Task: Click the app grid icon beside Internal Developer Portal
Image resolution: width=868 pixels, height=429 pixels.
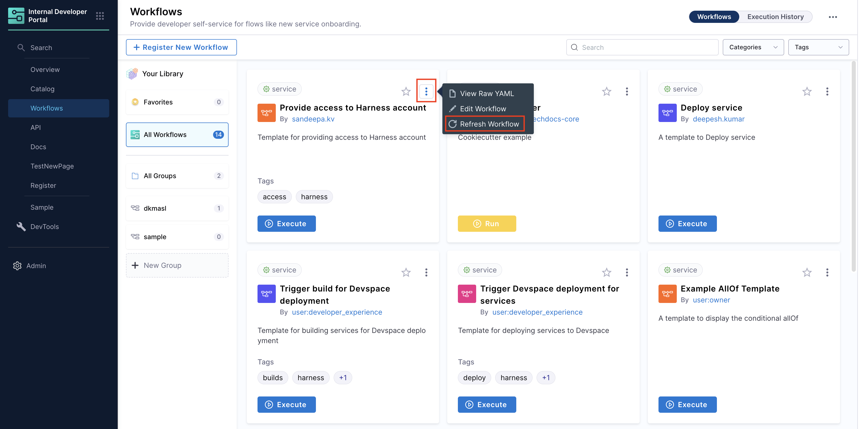Action: pyautogui.click(x=100, y=16)
